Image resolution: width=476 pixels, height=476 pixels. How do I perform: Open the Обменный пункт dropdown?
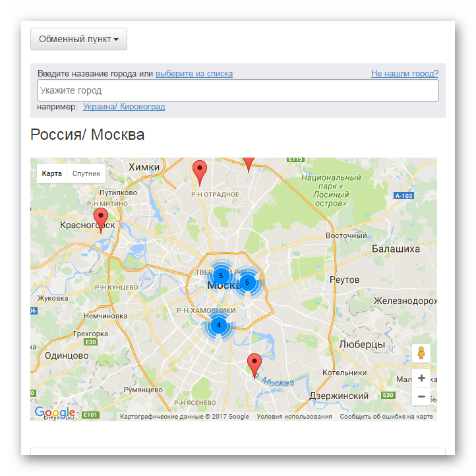pyautogui.click(x=78, y=39)
